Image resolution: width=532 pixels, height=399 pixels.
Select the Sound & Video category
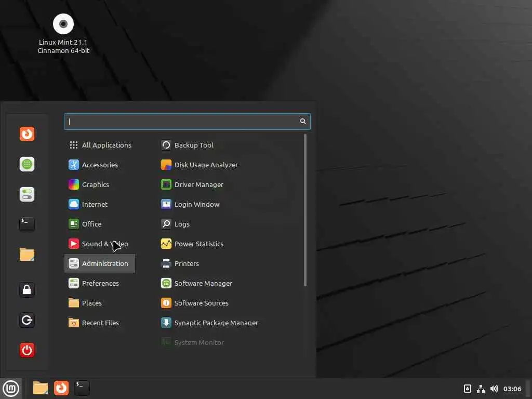tap(100, 244)
